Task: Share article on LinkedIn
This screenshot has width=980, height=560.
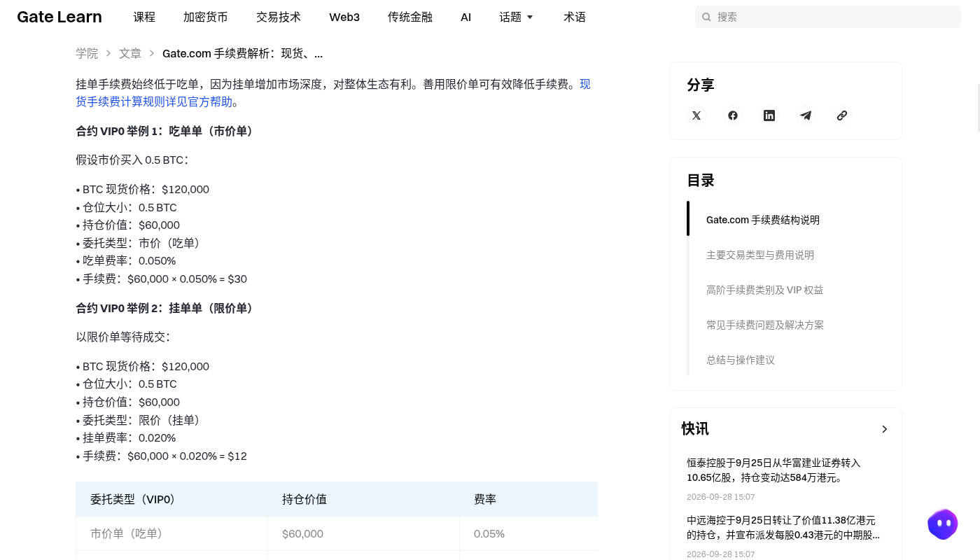Action: pyautogui.click(x=769, y=115)
